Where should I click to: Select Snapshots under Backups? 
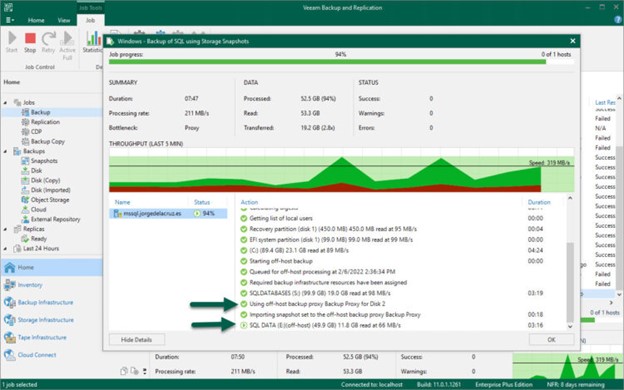[x=44, y=161]
